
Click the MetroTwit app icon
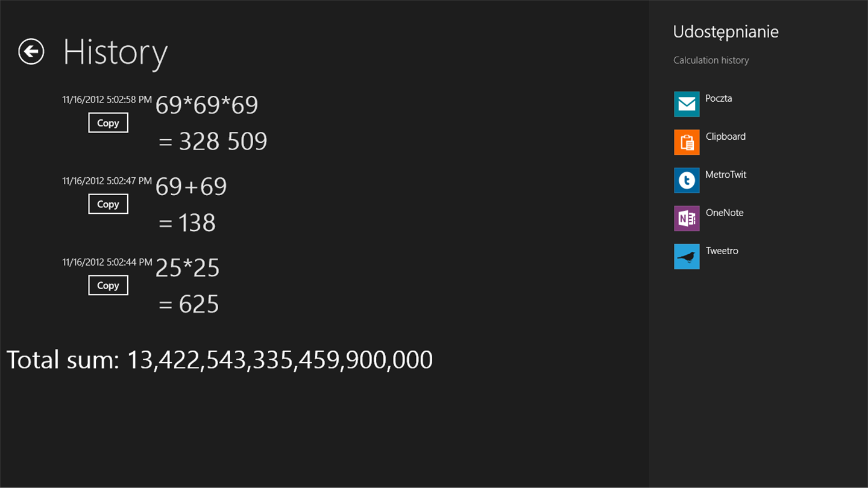click(x=687, y=180)
